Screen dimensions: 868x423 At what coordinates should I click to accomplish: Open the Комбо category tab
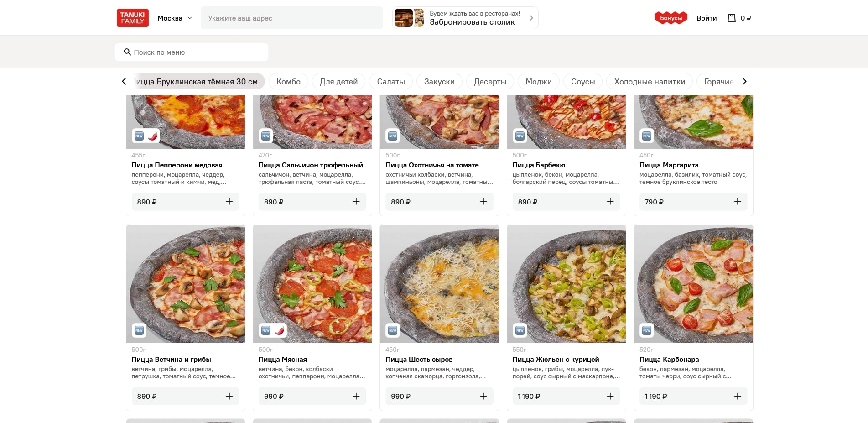point(288,82)
